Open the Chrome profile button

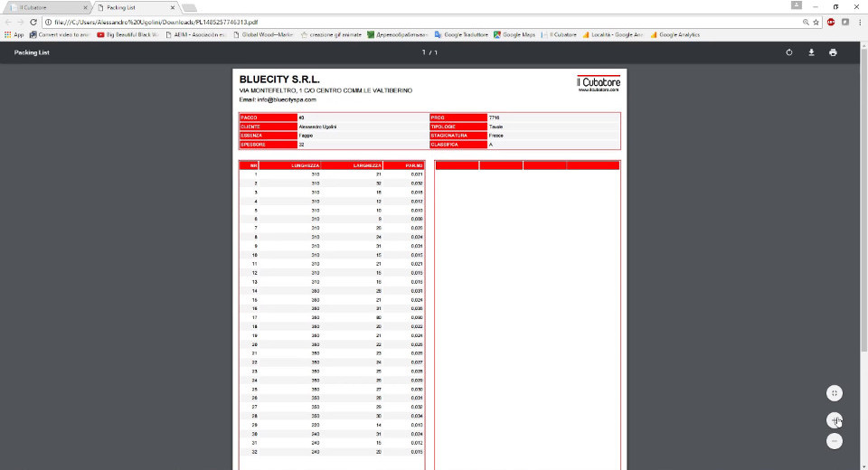796,5
